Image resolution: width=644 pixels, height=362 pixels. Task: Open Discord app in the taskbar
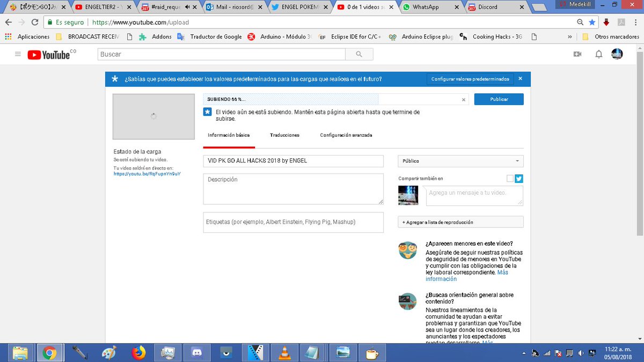point(197,352)
